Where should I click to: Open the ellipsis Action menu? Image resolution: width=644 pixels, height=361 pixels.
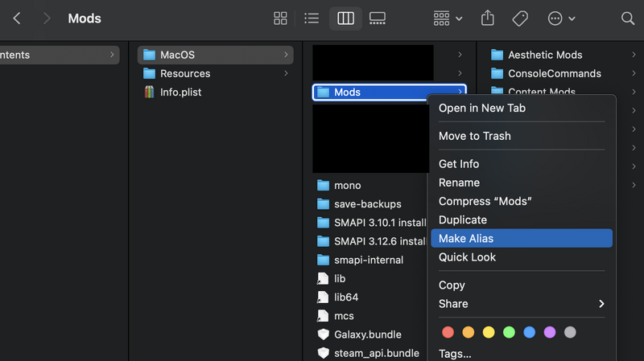tap(561, 18)
